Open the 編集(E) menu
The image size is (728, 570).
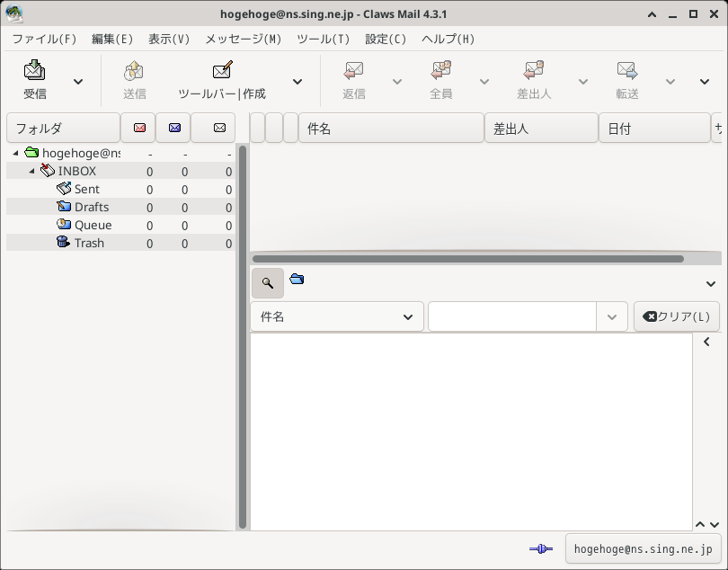(x=112, y=39)
